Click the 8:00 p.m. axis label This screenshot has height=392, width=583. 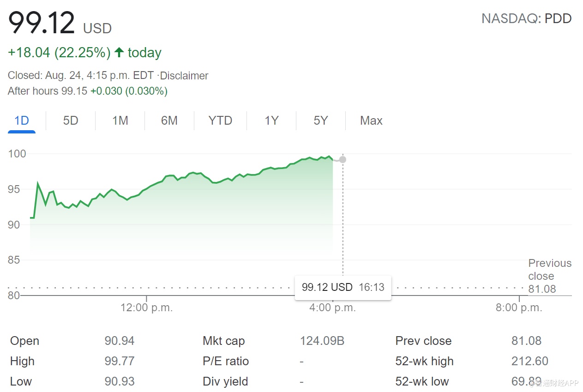pos(519,308)
